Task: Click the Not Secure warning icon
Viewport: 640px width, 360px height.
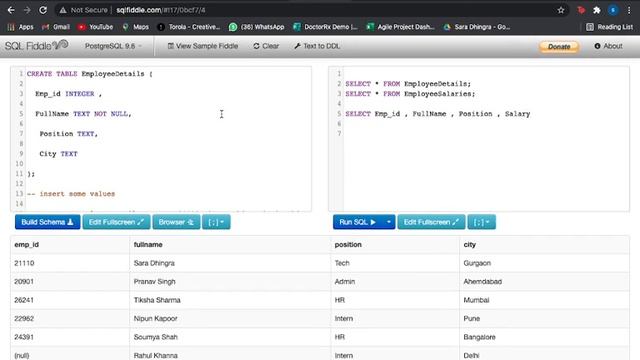Action: pyautogui.click(x=62, y=10)
